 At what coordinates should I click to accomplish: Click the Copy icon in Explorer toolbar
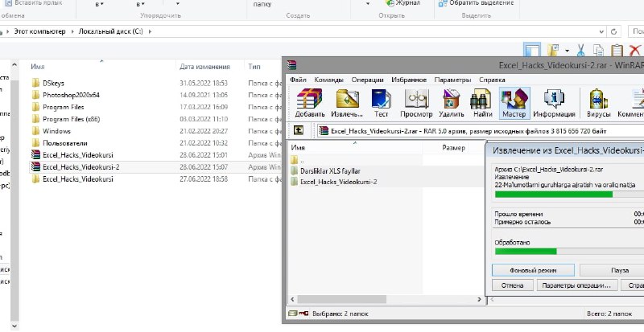[599, 51]
